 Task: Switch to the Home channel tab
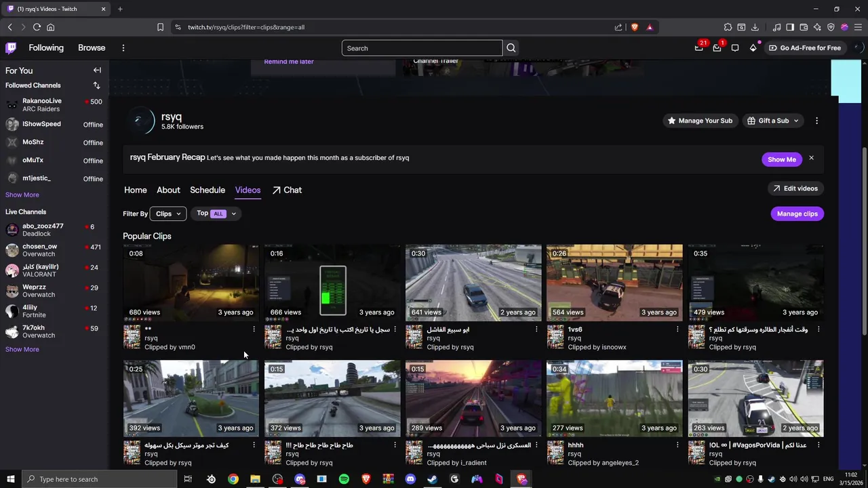(136, 190)
